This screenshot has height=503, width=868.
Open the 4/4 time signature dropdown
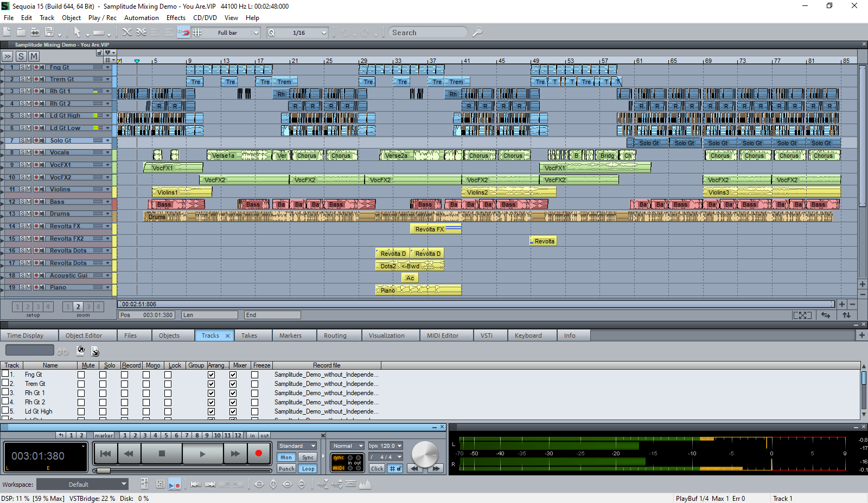coord(386,457)
